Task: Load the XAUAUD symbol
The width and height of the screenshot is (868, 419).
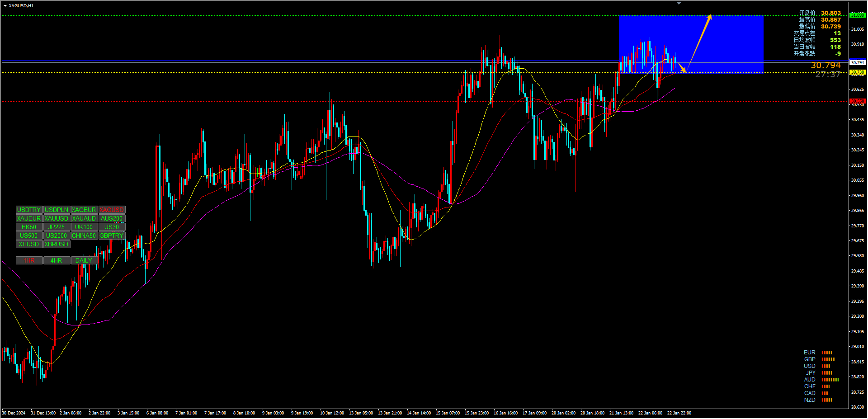Action: pos(85,219)
